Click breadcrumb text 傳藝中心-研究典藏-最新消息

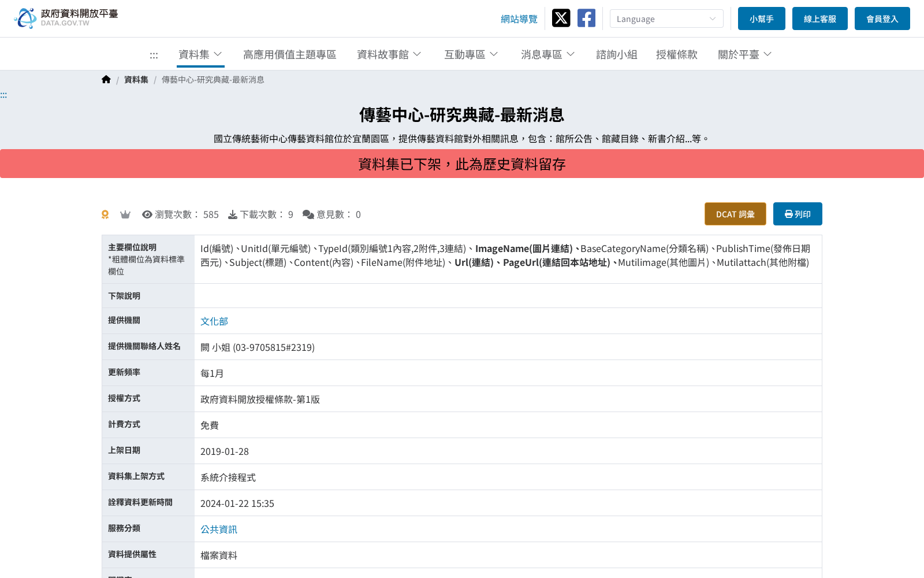point(213,80)
